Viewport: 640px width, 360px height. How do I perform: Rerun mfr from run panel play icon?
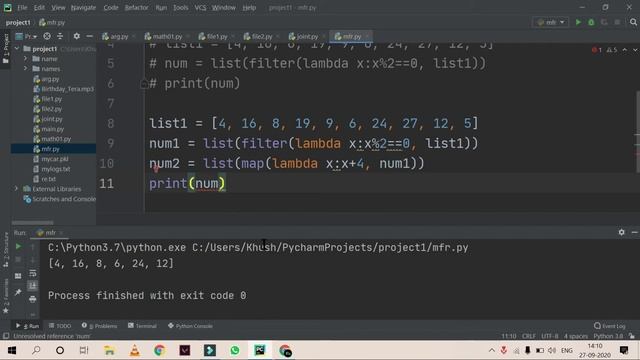coord(18,247)
